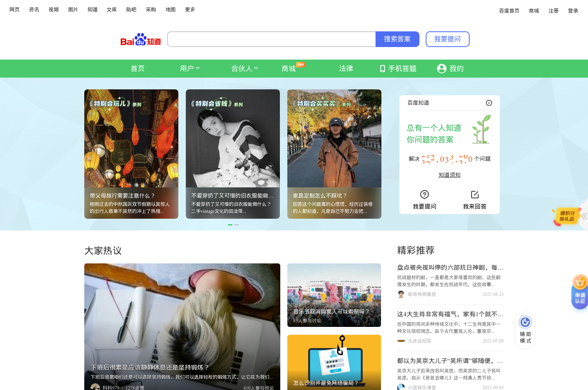Open the 辅助模式 accessibility icon
Viewport: 588px width, 390px height.
525,323
